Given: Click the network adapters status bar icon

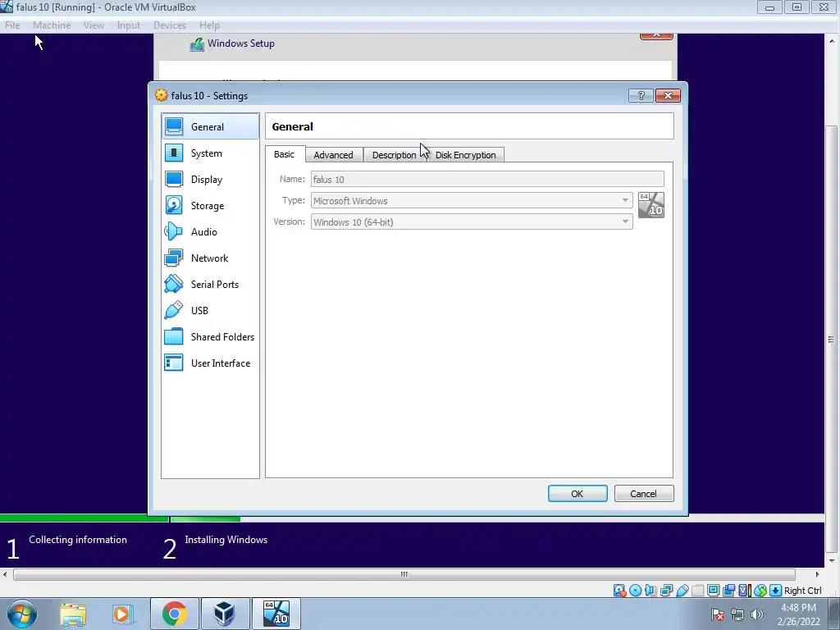Looking at the screenshot, I should [666, 591].
